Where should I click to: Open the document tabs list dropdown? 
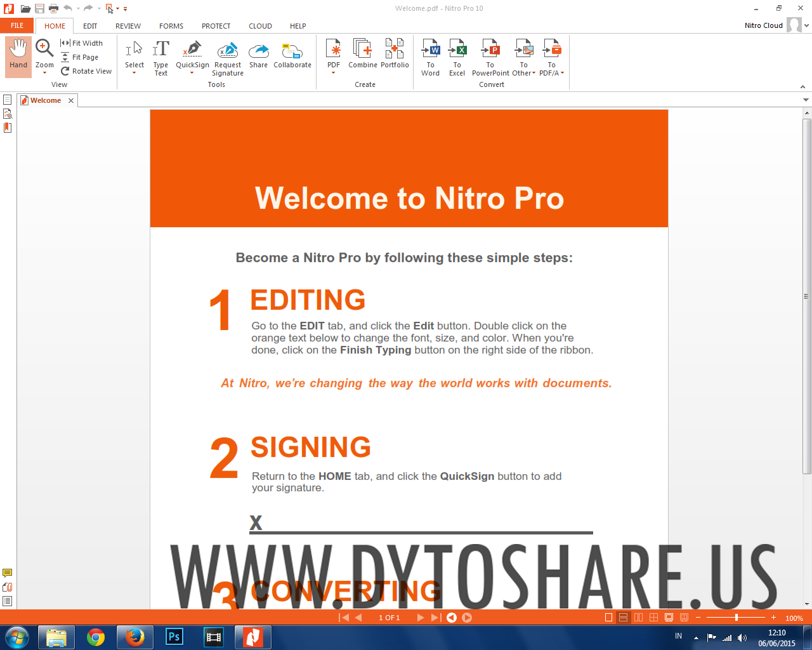pyautogui.click(x=806, y=100)
